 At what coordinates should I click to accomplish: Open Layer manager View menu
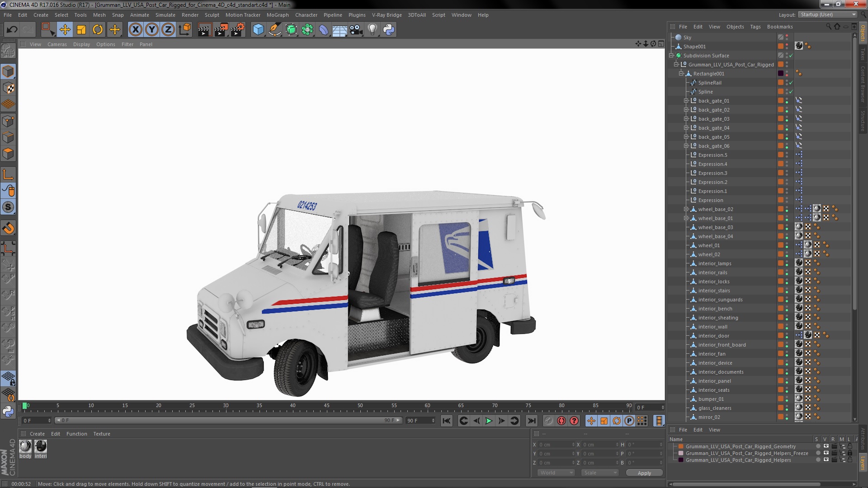tap(714, 430)
